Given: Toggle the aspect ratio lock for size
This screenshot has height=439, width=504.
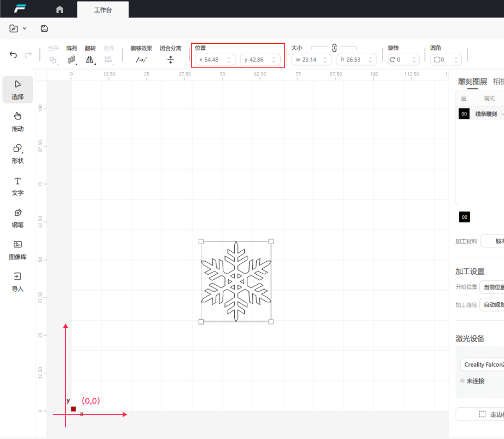Looking at the screenshot, I should pyautogui.click(x=334, y=48).
